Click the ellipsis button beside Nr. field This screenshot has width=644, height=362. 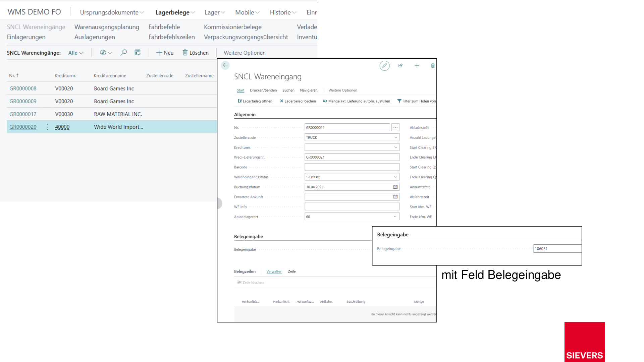(x=395, y=127)
